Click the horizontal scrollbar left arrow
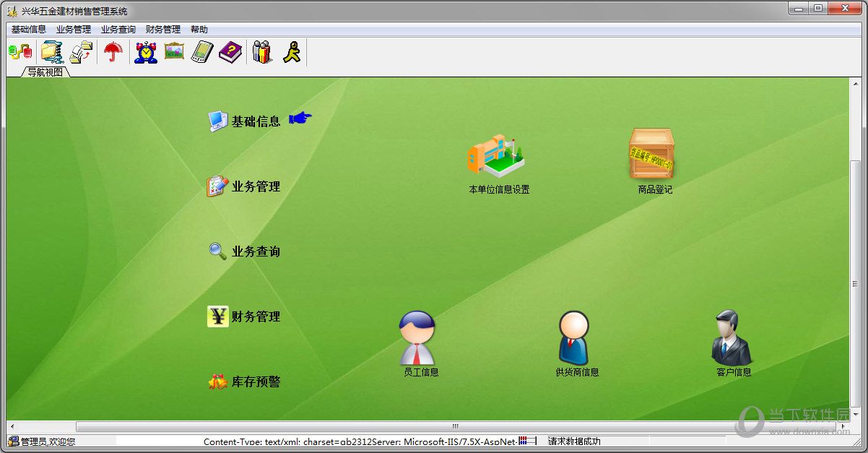Screen dimensions: 868x453 [x=12, y=426]
